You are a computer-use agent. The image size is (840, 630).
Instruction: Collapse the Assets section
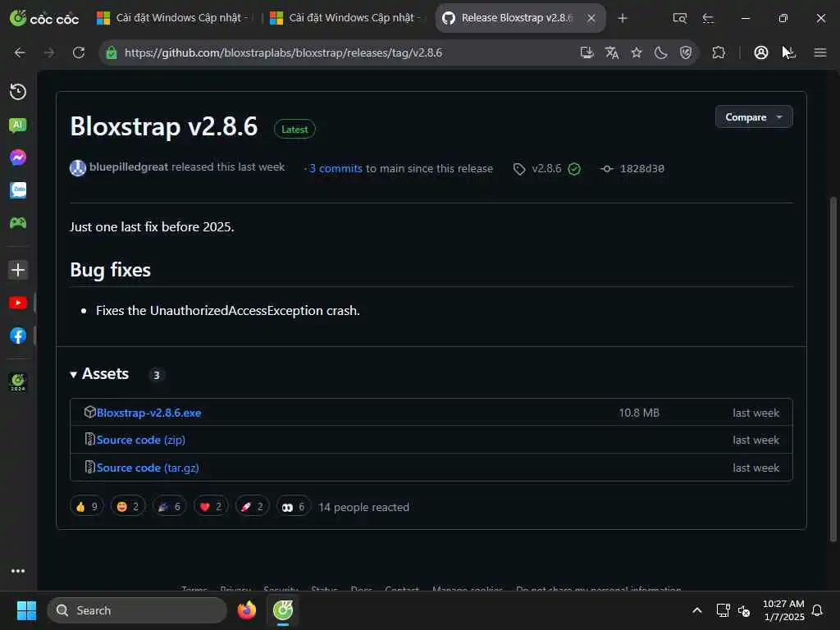pyautogui.click(x=99, y=373)
